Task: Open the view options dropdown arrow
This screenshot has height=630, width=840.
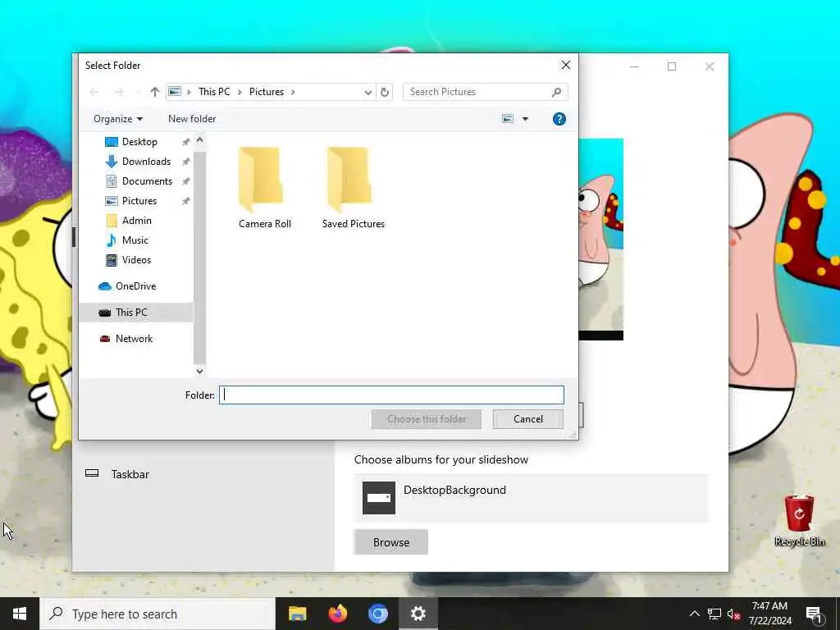Action: pyautogui.click(x=526, y=119)
